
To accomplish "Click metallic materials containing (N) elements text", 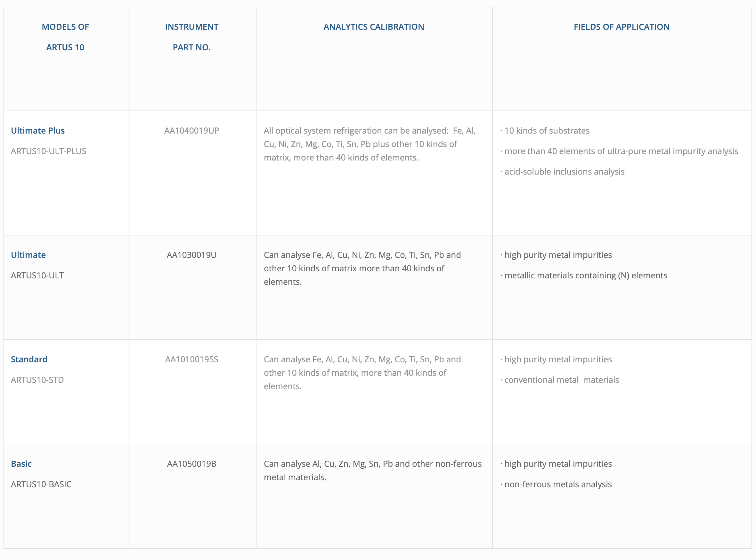I will (586, 275).
